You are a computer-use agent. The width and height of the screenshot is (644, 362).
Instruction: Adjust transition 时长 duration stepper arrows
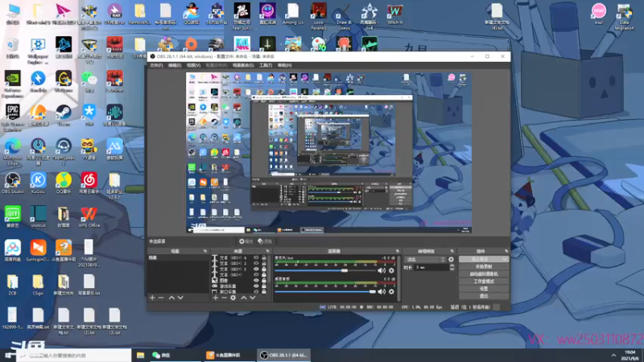pos(452,267)
